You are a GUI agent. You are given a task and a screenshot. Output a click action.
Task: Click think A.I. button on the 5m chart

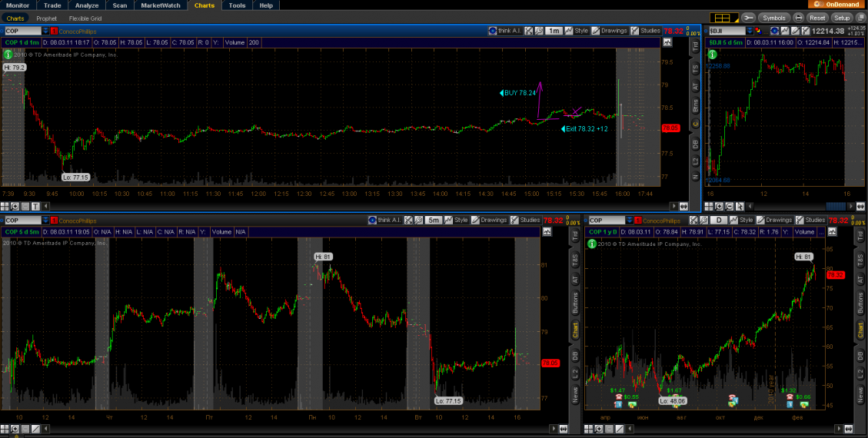click(384, 220)
